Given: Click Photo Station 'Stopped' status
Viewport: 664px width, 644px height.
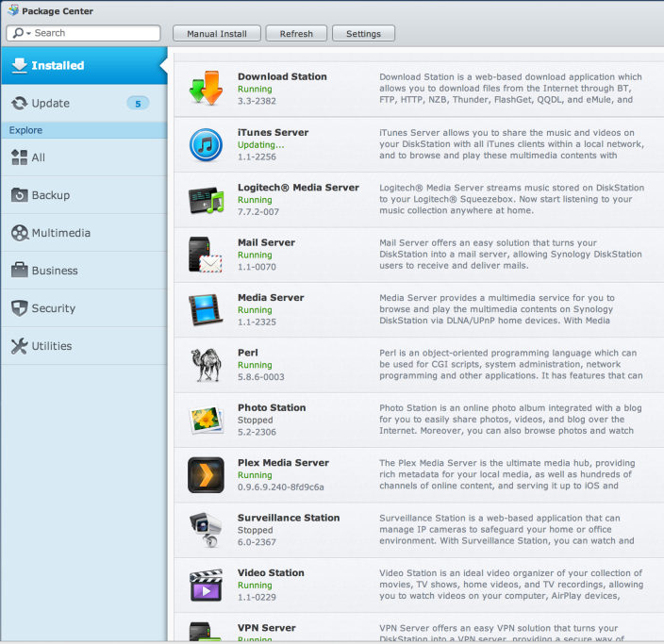Looking at the screenshot, I should coord(255,420).
